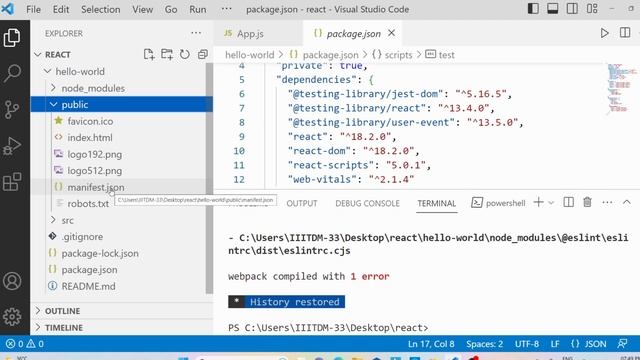Viewport: 640px width, 360px height.
Task: Add a new terminal with plus icon
Action: tap(538, 202)
